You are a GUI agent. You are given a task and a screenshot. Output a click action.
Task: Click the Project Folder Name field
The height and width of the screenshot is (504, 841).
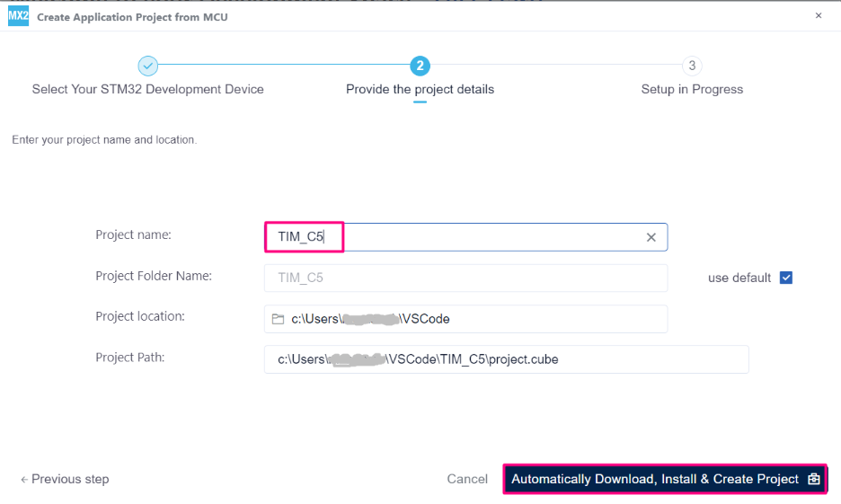pyautogui.click(x=465, y=278)
